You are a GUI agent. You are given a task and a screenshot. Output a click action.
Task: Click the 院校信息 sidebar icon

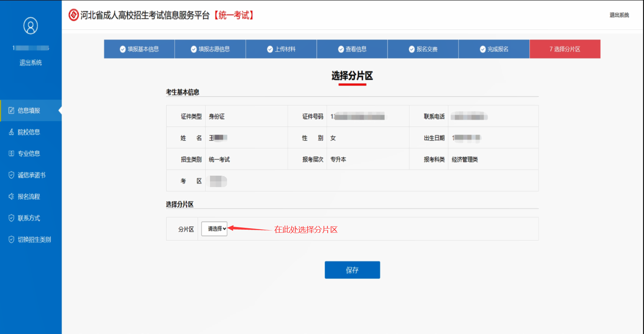tap(11, 132)
